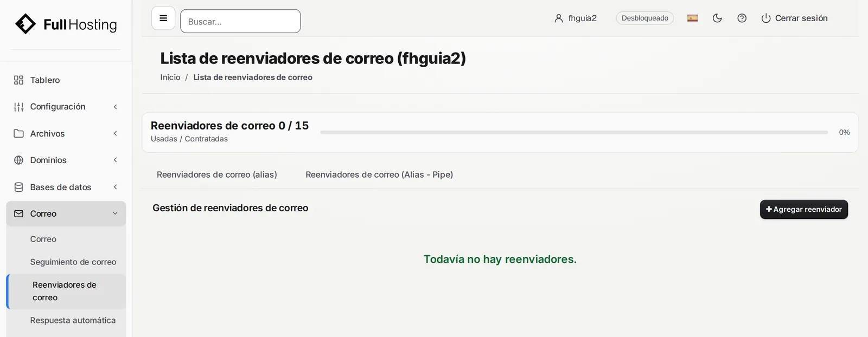Click the Dominios globe icon
This screenshot has width=868, height=337.
point(18,160)
